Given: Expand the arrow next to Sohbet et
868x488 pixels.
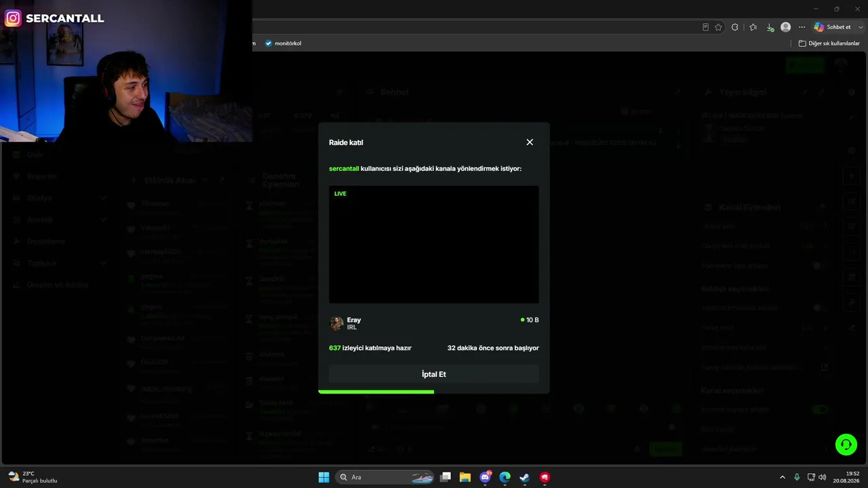Looking at the screenshot, I should tap(861, 27).
